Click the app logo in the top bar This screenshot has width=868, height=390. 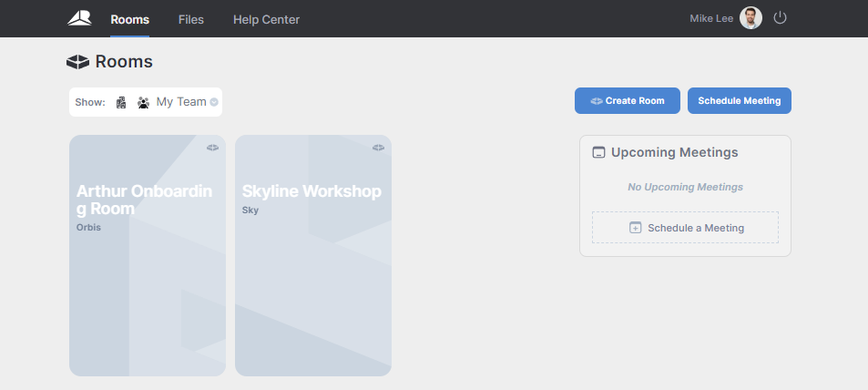(x=79, y=18)
